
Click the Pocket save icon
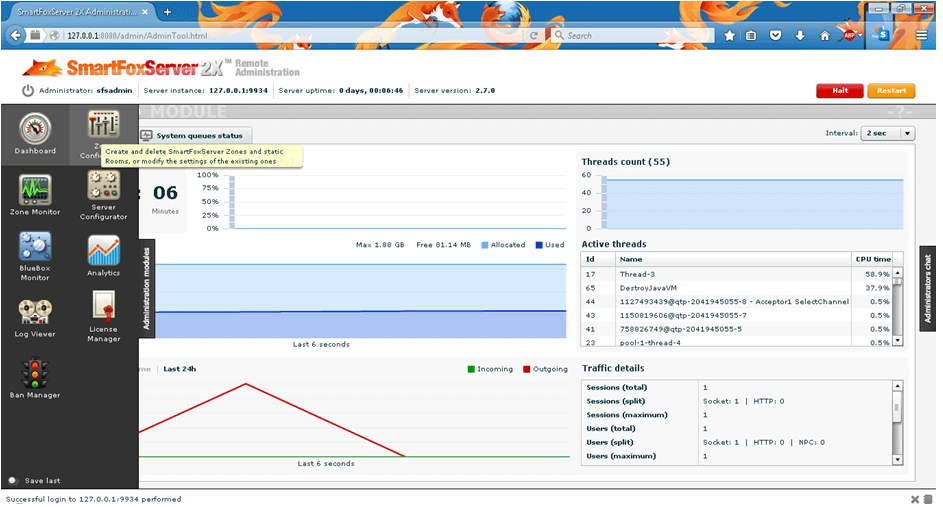776,35
